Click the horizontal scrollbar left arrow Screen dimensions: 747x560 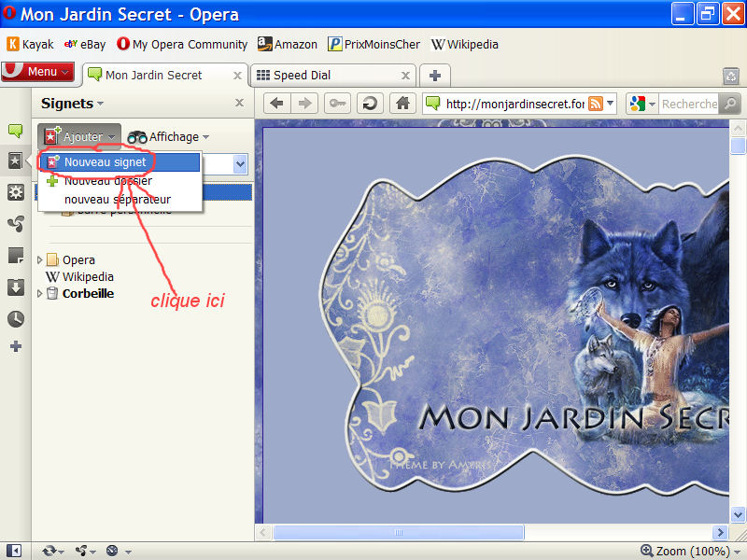coord(263,532)
